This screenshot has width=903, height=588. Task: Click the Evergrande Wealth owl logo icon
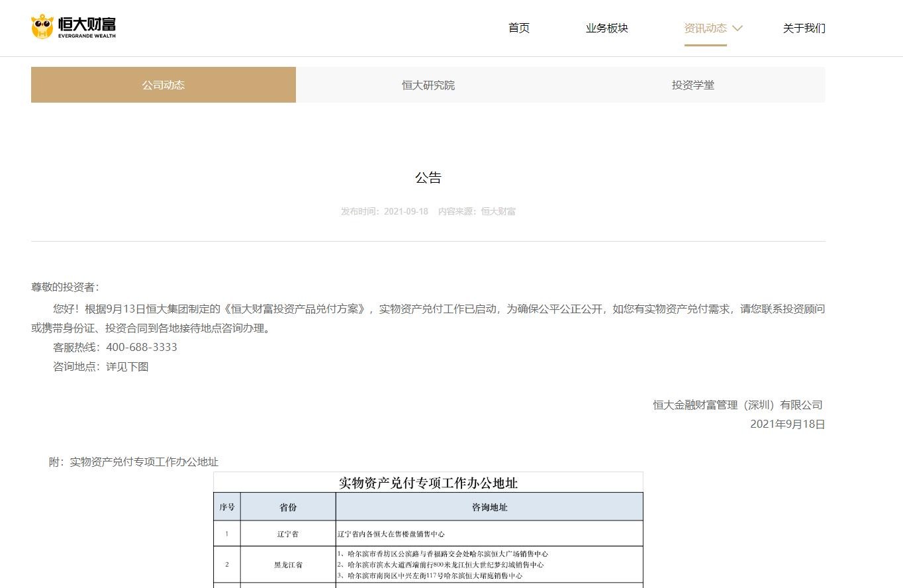(42, 26)
